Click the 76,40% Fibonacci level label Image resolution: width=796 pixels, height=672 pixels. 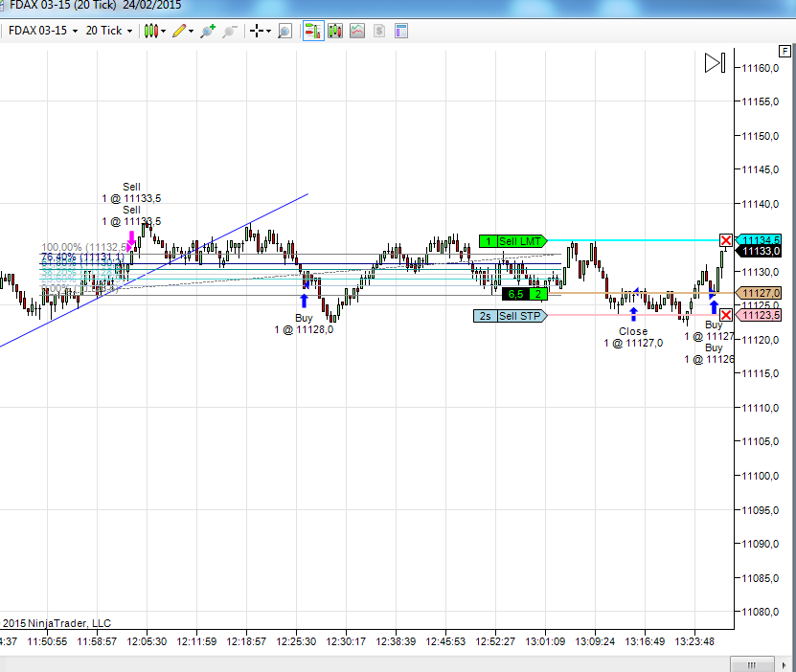tap(82, 257)
